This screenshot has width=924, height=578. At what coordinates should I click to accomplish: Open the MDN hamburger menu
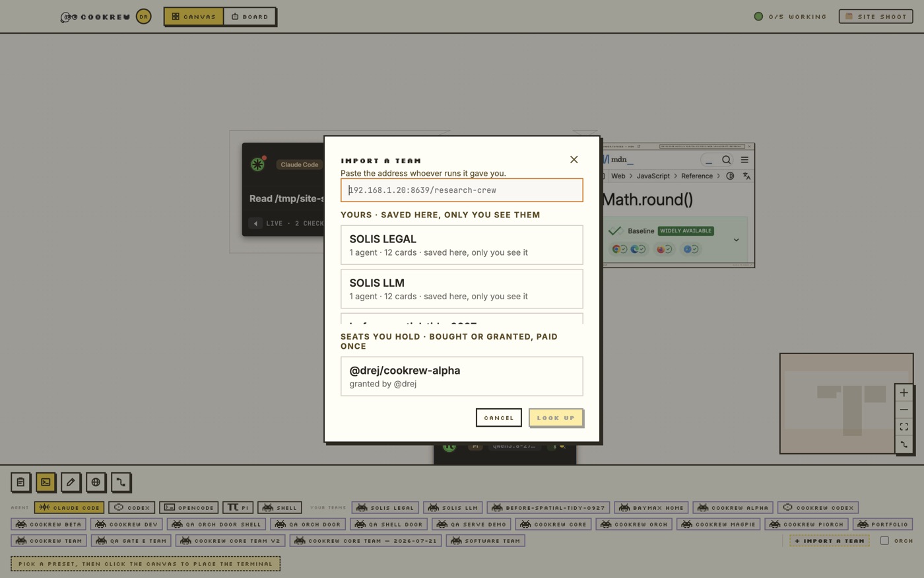[744, 160]
